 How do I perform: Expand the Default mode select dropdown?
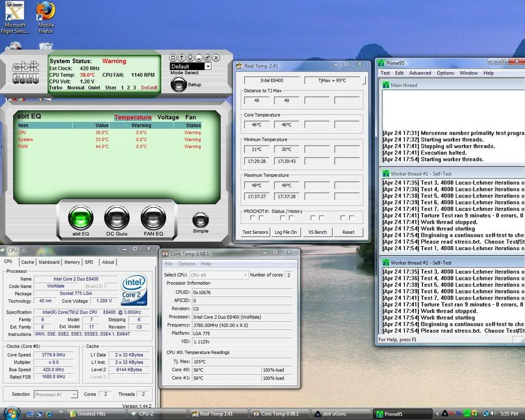(208, 66)
